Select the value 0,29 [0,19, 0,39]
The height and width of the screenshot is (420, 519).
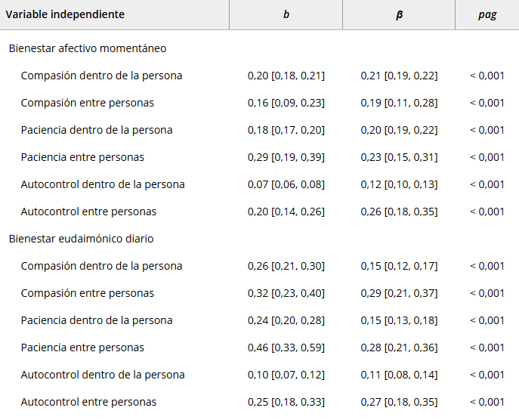point(286,157)
